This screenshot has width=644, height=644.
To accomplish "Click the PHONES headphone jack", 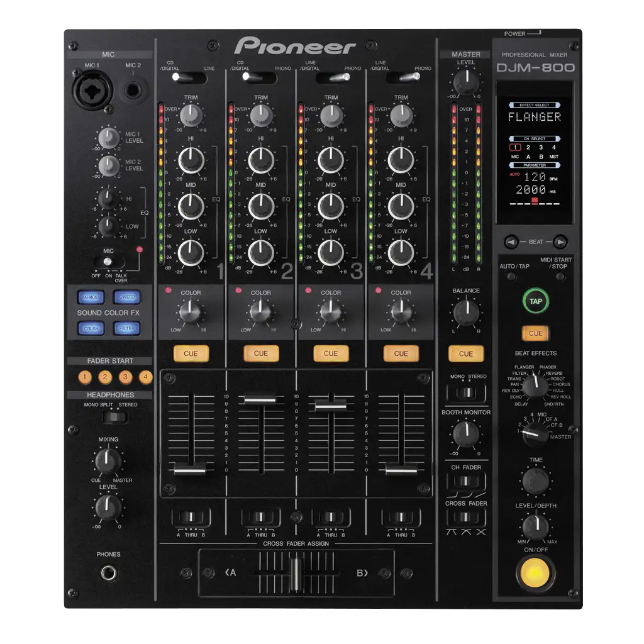I will (109, 572).
